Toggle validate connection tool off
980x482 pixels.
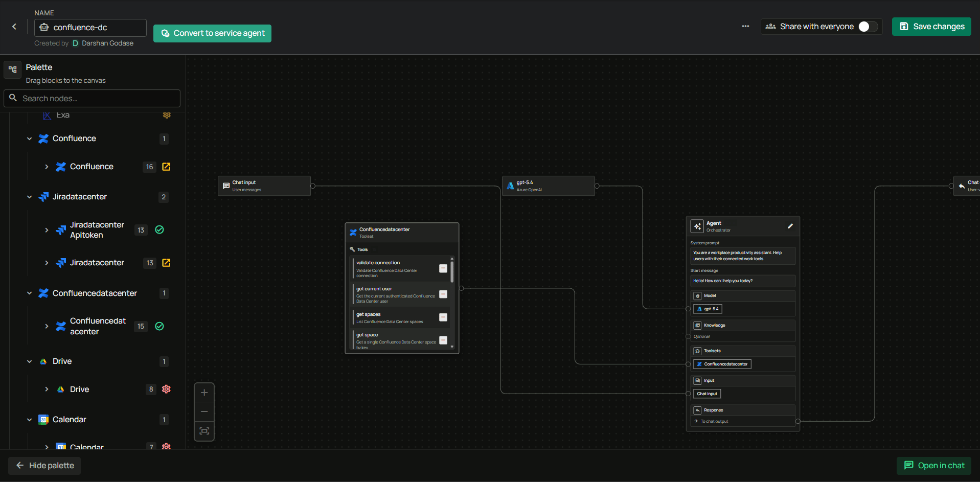pos(443,268)
